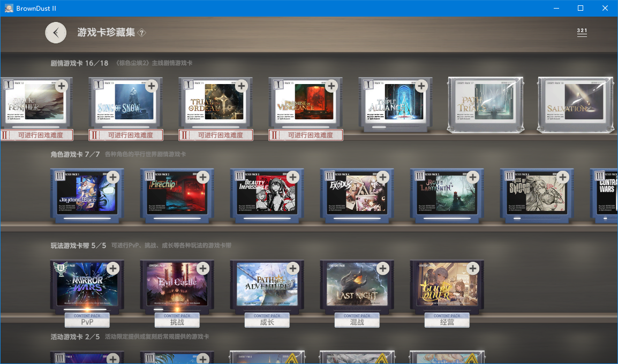Click the BrownDust II title bar icon
Image resolution: width=618 pixels, height=364 pixels.
[8, 8]
